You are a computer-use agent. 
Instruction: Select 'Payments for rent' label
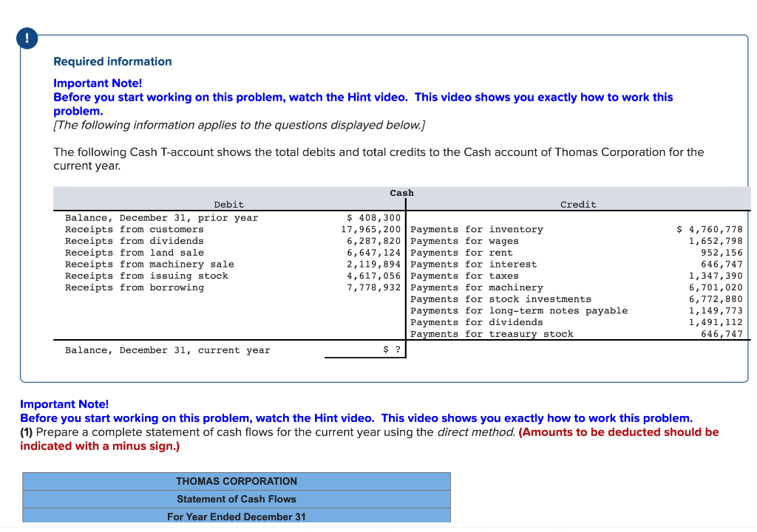(x=461, y=253)
